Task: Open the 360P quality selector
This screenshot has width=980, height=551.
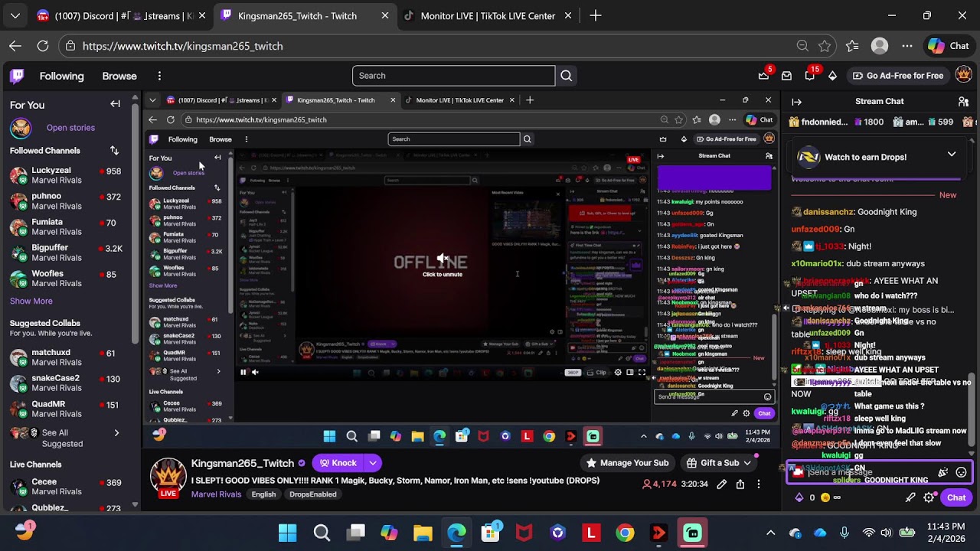Action: coord(573,373)
